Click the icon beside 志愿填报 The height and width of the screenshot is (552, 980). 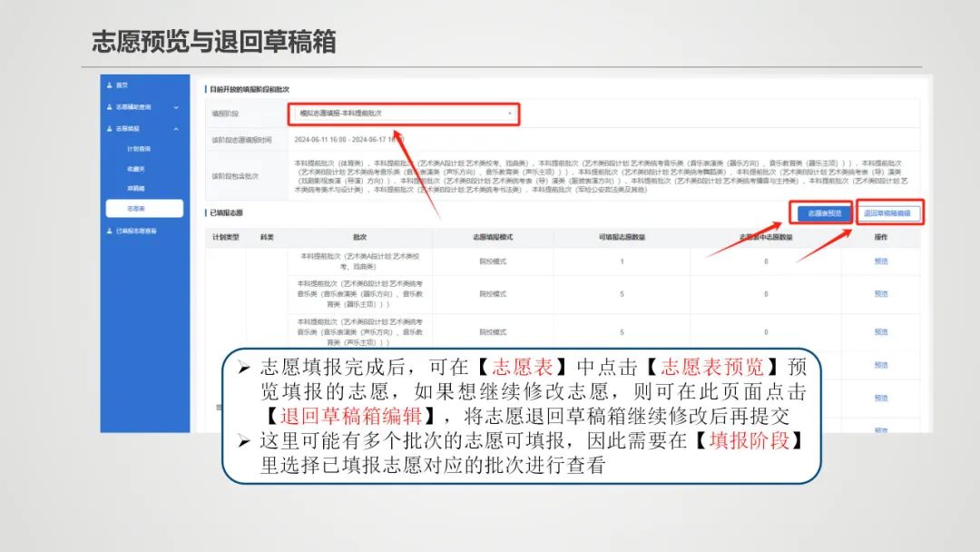(111, 127)
